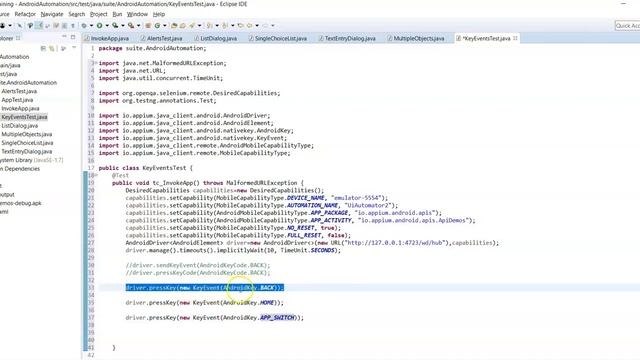This screenshot has width=640, height=360.
Task: Switch to the AlertsTest.java editor tab
Action: click(162, 38)
